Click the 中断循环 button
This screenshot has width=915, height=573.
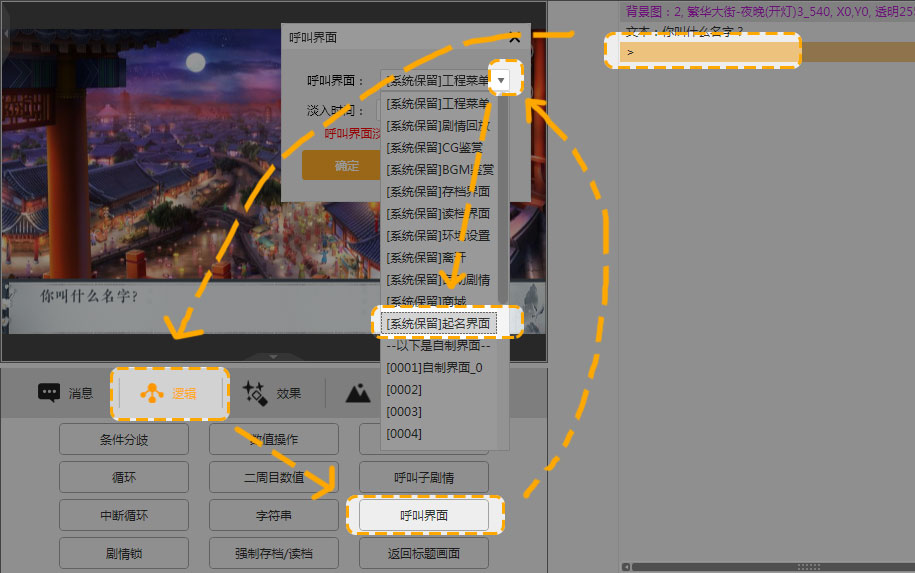(x=124, y=515)
